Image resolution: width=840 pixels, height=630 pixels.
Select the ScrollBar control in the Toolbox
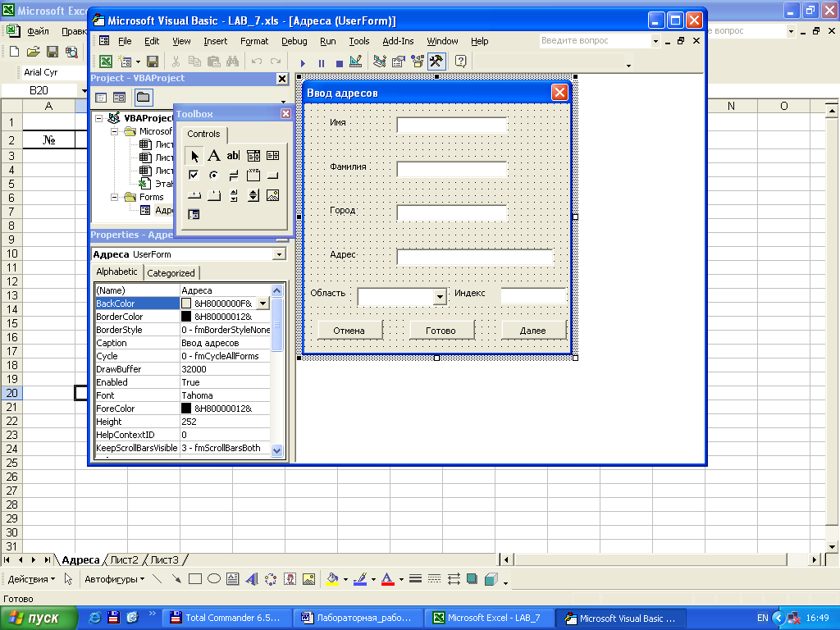(x=233, y=195)
